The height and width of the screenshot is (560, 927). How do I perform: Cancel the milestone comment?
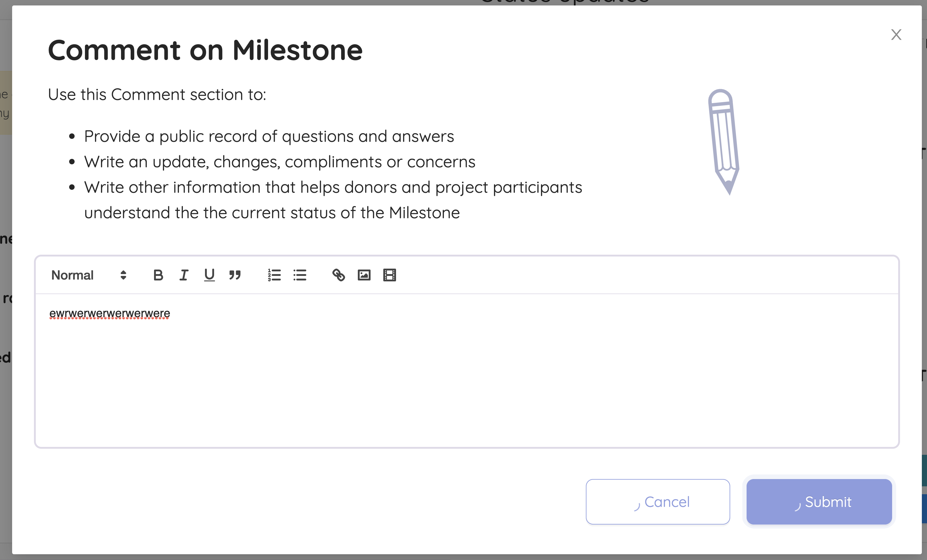(x=658, y=502)
